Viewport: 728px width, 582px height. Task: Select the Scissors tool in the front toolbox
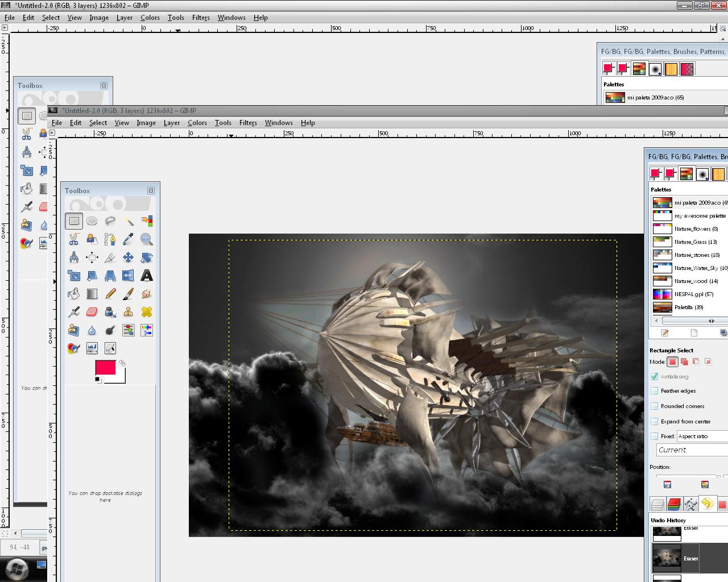[x=73, y=239]
